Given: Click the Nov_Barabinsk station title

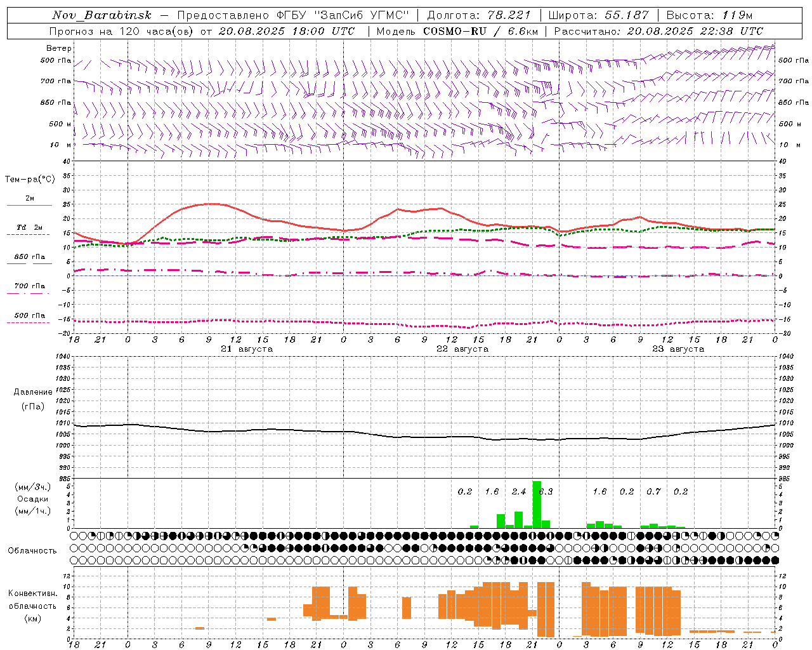Looking at the screenshot, I should click(102, 15).
